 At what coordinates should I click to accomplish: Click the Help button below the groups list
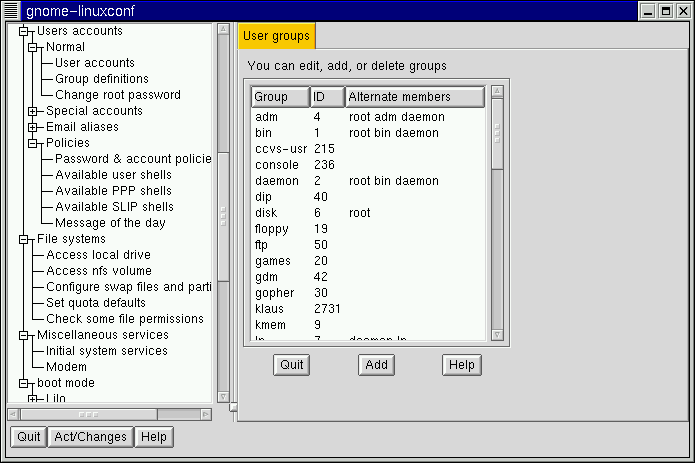[x=461, y=365]
